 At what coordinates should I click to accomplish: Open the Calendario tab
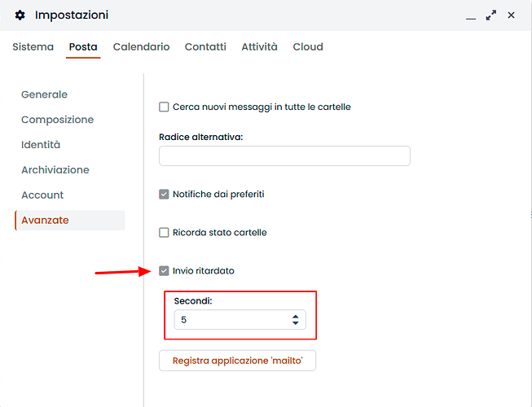[x=141, y=47]
